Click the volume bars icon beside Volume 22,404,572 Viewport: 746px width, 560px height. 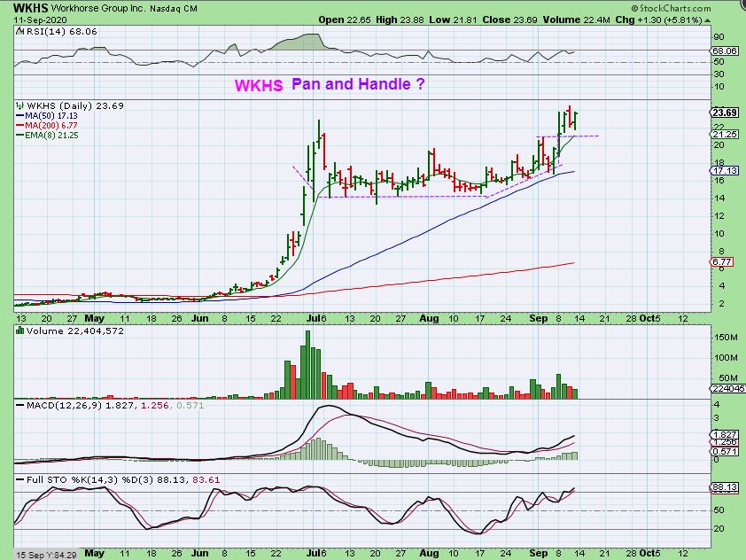20,331
